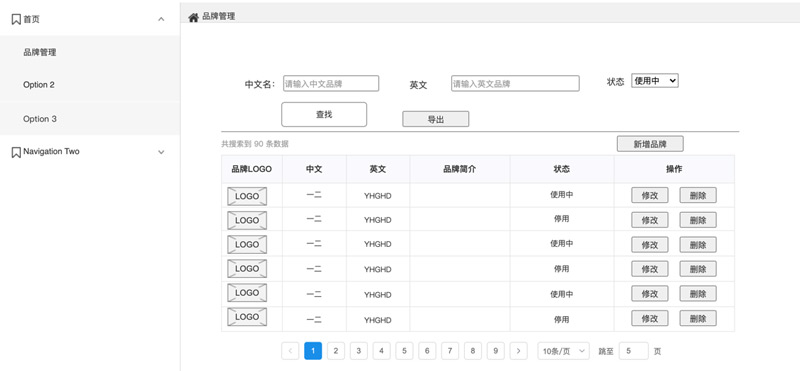800x371 pixels.
Task: Click 修改 in the last table row
Action: point(649,318)
